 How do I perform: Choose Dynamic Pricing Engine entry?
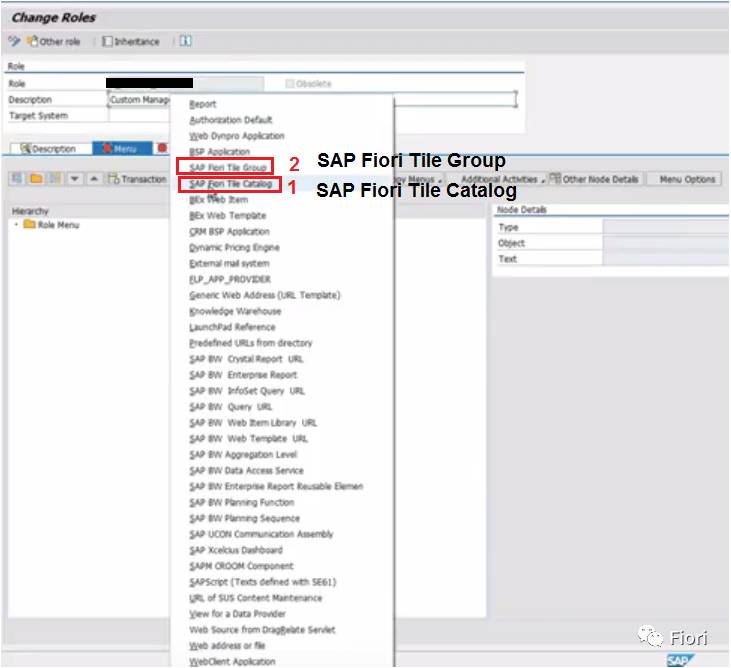pos(234,247)
